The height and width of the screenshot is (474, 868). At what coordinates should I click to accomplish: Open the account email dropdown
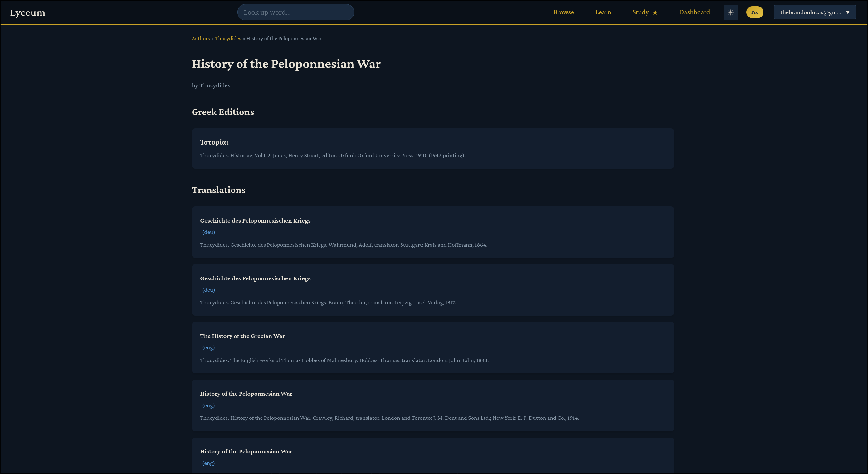point(814,12)
